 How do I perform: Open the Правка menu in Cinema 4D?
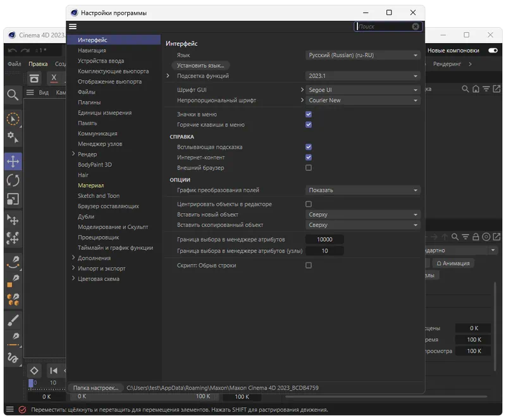tap(38, 64)
